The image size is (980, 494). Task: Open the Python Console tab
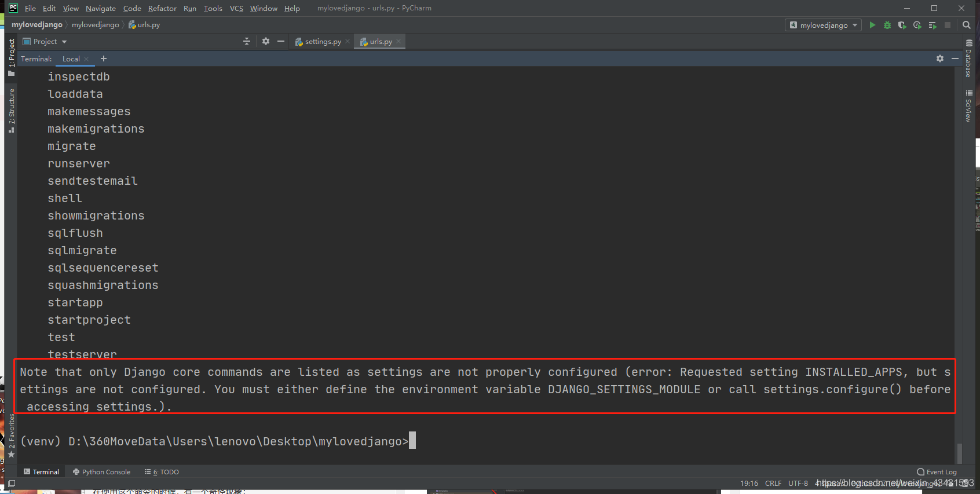pos(101,472)
